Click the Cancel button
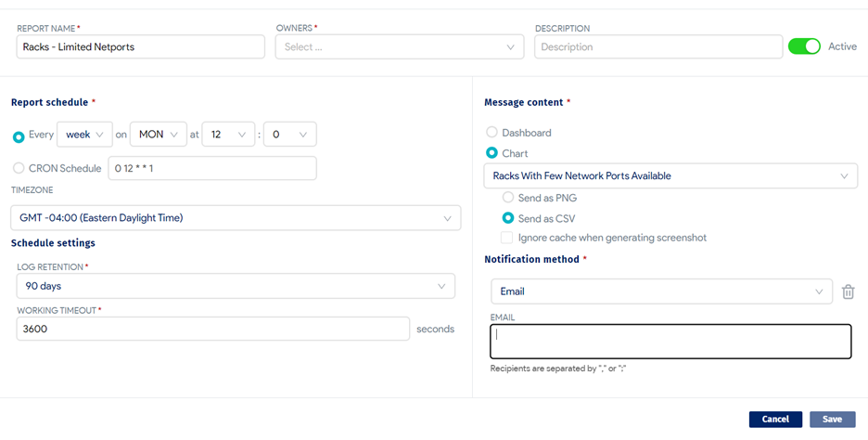This screenshot has height=440, width=868. pos(775,419)
